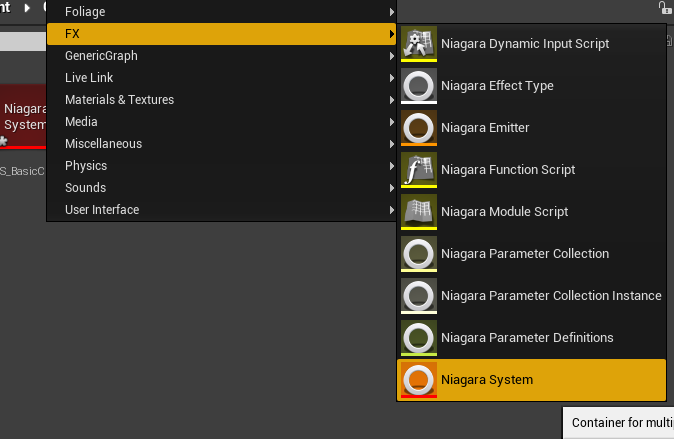The width and height of the screenshot is (674, 439).
Task: Open the highlighted FX submenu
Action: click(221, 34)
